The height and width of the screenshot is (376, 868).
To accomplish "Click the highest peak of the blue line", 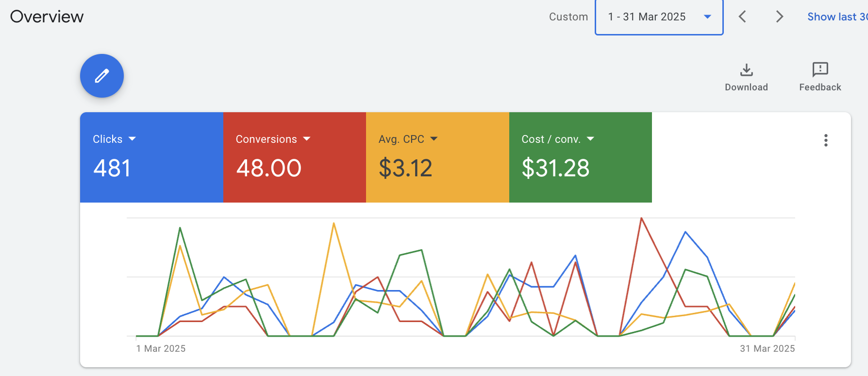I will (x=685, y=232).
